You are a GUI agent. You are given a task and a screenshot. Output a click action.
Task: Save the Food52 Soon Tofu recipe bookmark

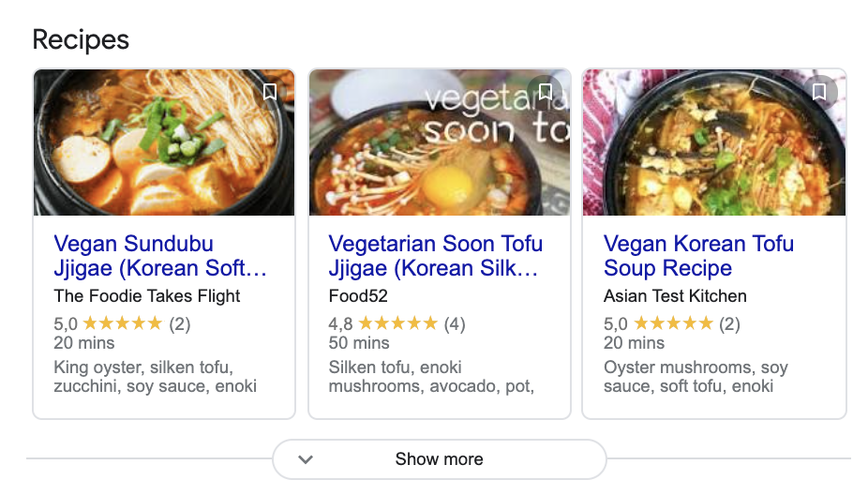click(545, 92)
